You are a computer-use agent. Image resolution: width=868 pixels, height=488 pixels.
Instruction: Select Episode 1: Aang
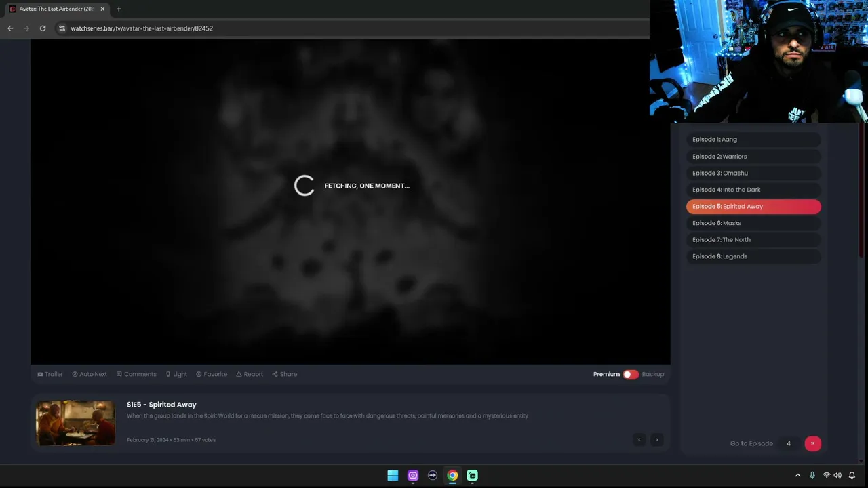pyautogui.click(x=753, y=140)
